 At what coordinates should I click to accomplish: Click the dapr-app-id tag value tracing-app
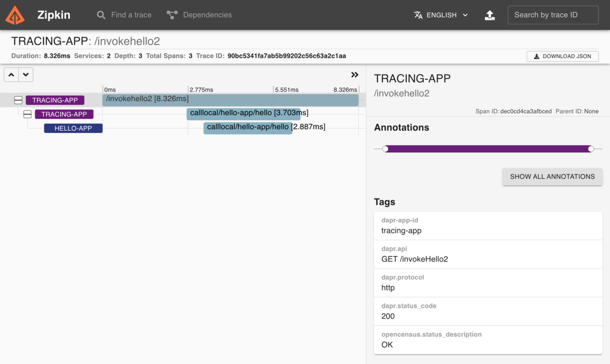[402, 230]
